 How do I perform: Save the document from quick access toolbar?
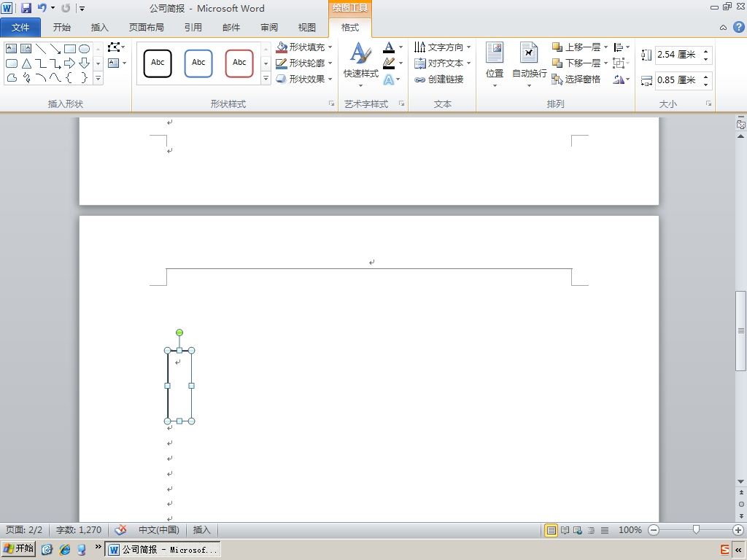tap(26, 8)
